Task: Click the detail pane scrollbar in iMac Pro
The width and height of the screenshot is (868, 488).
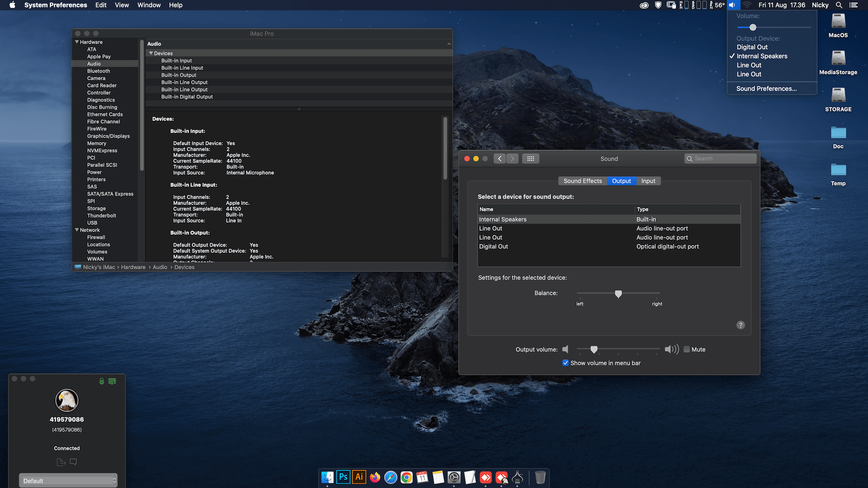Action: [445, 148]
